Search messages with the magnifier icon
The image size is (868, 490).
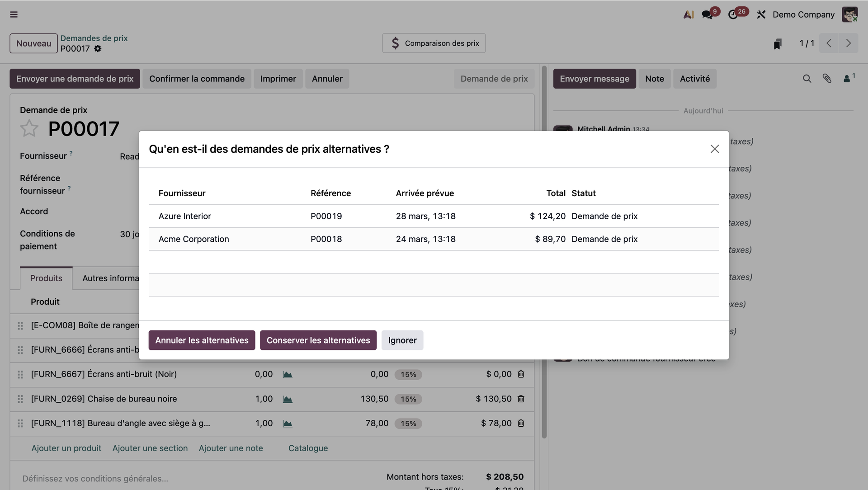pos(807,79)
